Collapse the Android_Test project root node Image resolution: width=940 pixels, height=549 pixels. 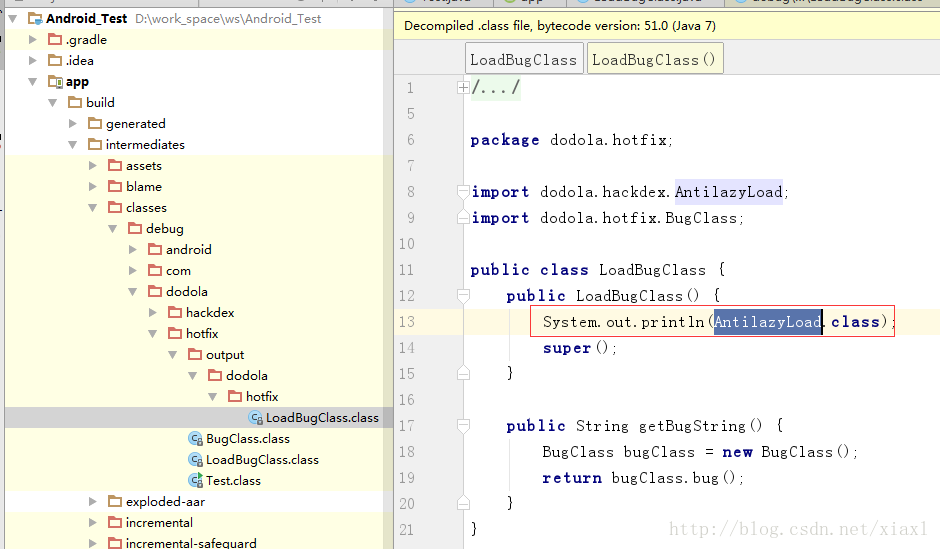(x=13, y=19)
